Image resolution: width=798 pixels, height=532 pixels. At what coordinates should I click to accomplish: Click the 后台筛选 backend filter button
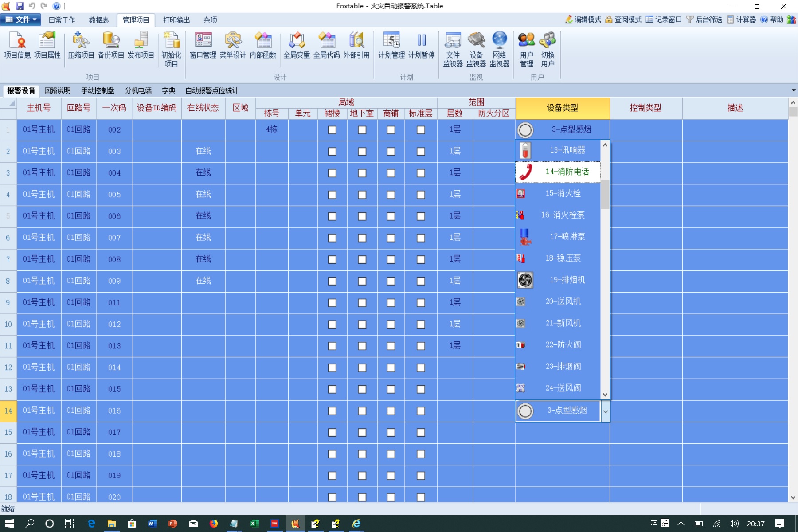tap(704, 20)
